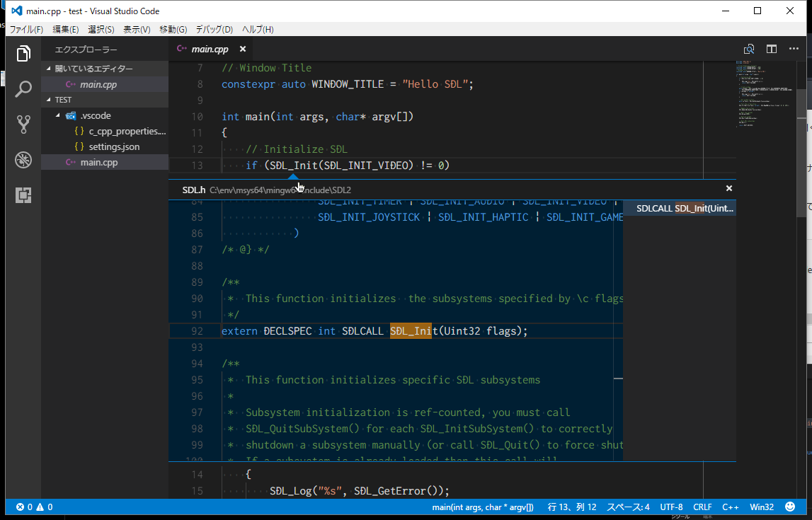The image size is (812, 520).
Task: Click line and column indicator 行 13、列 12
Action: click(572, 507)
